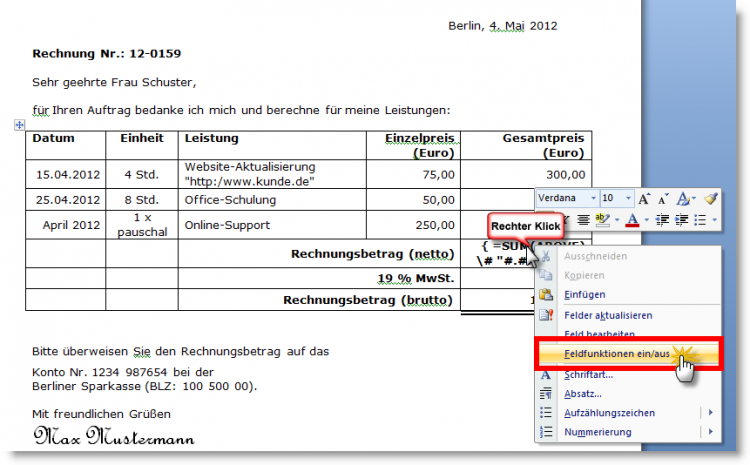Choose Einfügen in the context menu

click(x=587, y=294)
